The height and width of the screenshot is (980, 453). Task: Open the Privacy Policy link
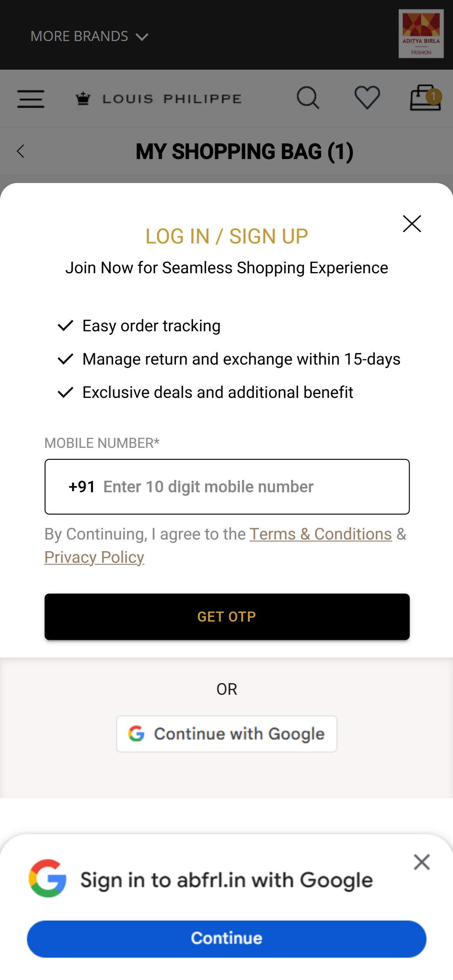point(94,557)
